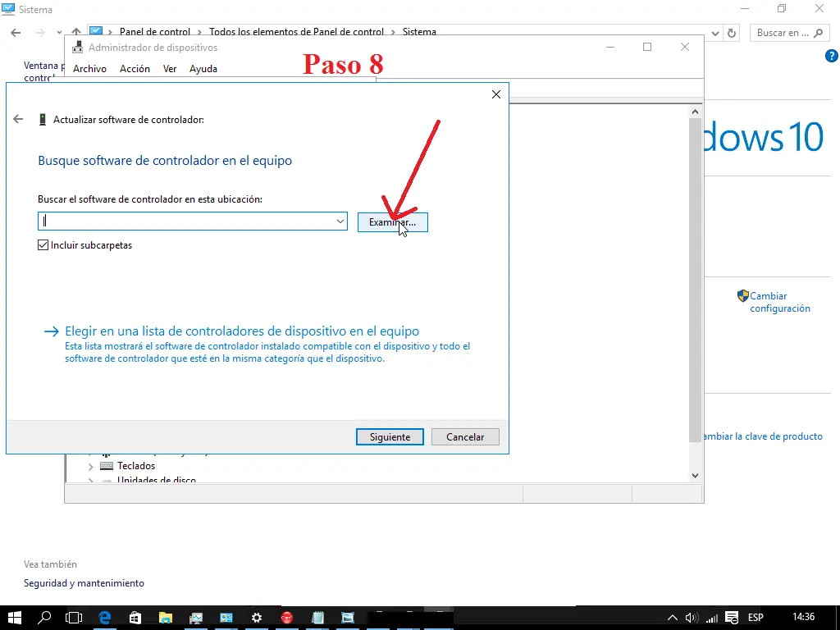
Task: Click the up arrow of the device list scrollbar
Action: [695, 112]
